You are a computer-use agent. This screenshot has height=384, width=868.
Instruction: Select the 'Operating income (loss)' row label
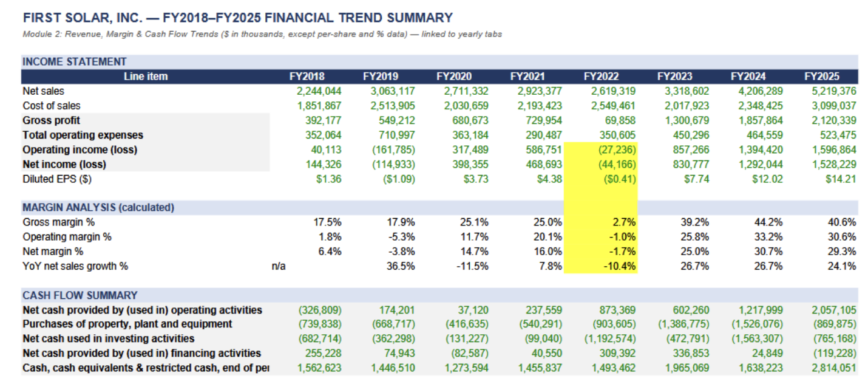(80, 149)
